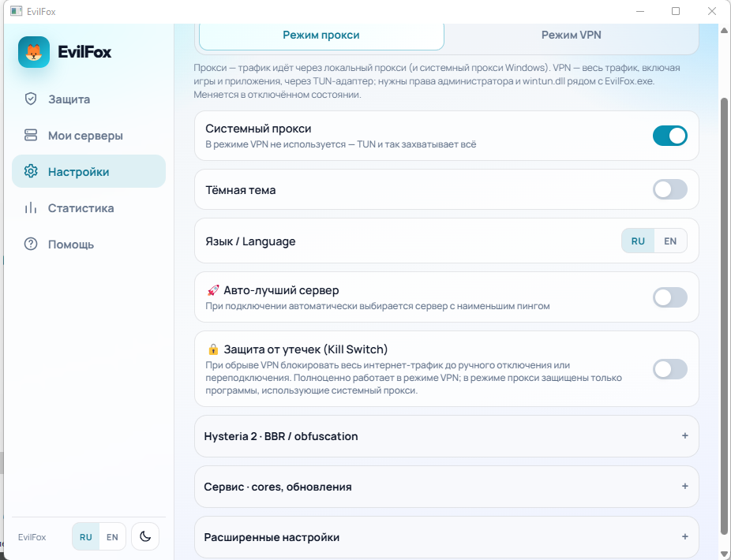731x560 pixels.
Task: Click the scrollbar up arrow
Action: [724, 31]
